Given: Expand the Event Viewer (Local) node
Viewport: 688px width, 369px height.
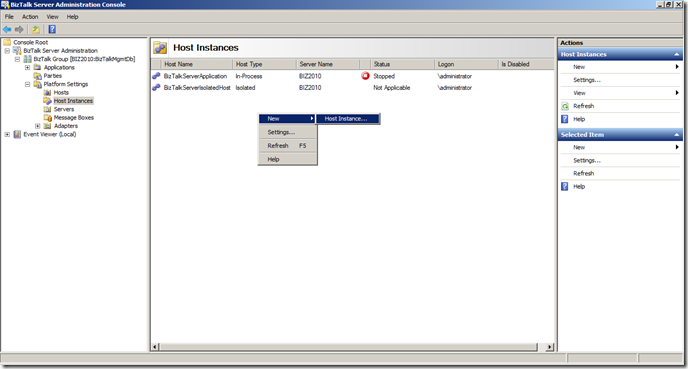Looking at the screenshot, I should pyautogui.click(x=7, y=134).
